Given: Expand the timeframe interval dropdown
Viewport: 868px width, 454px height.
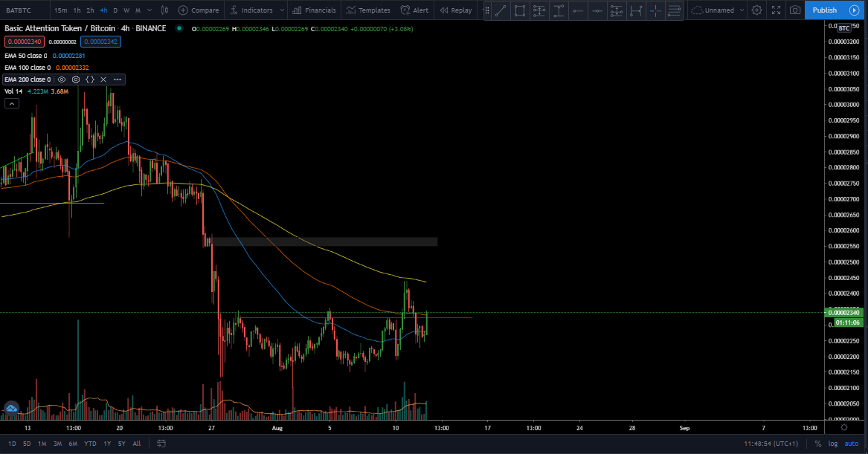Looking at the screenshot, I should (150, 10).
